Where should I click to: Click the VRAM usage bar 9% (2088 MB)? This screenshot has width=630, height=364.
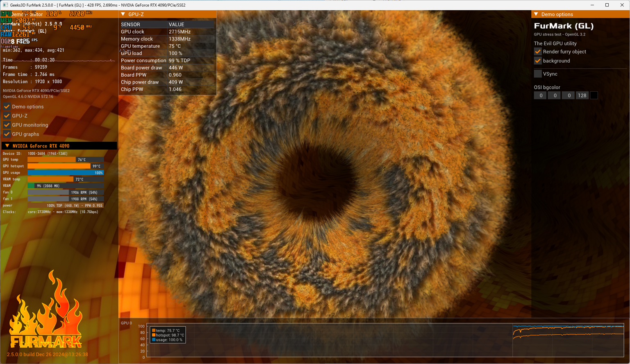(66, 186)
